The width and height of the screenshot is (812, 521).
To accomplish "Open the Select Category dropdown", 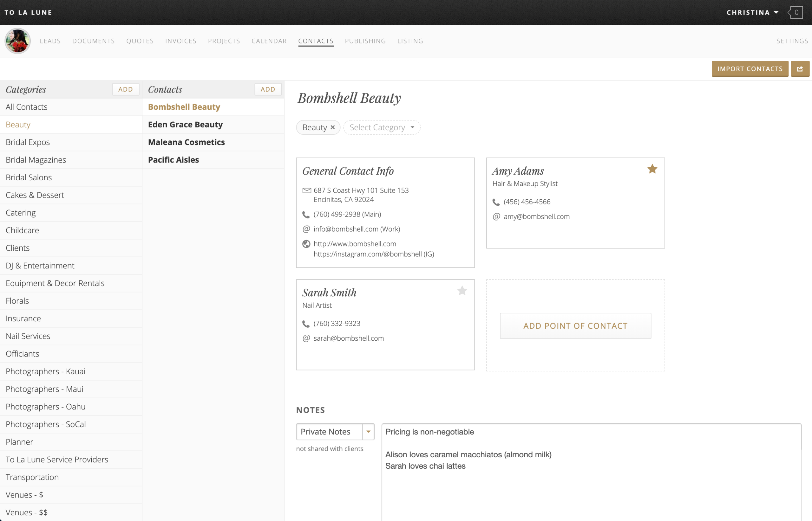I will pyautogui.click(x=382, y=127).
